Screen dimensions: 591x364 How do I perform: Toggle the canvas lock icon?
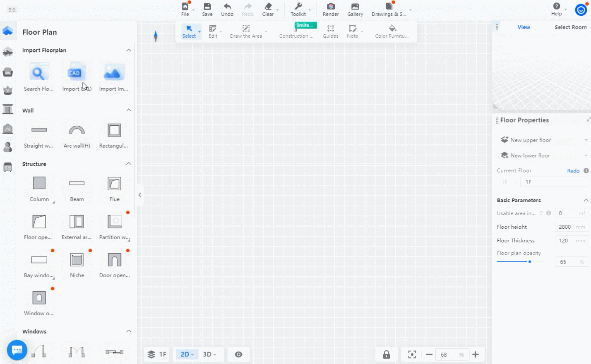coord(386,354)
